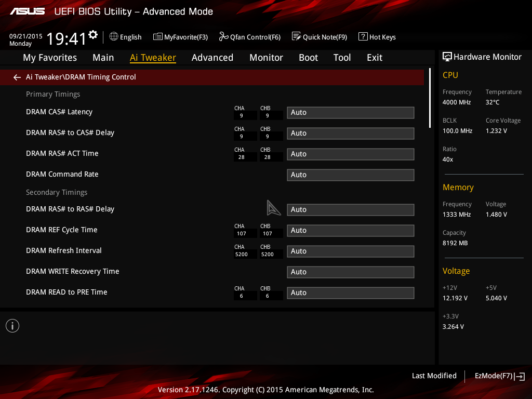Click the DRAM Command Rate label

click(x=62, y=174)
